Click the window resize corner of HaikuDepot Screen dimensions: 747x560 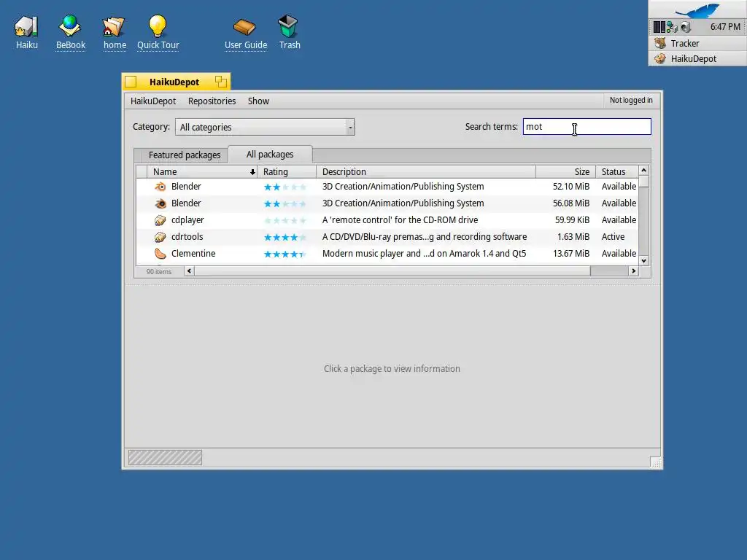(x=656, y=462)
